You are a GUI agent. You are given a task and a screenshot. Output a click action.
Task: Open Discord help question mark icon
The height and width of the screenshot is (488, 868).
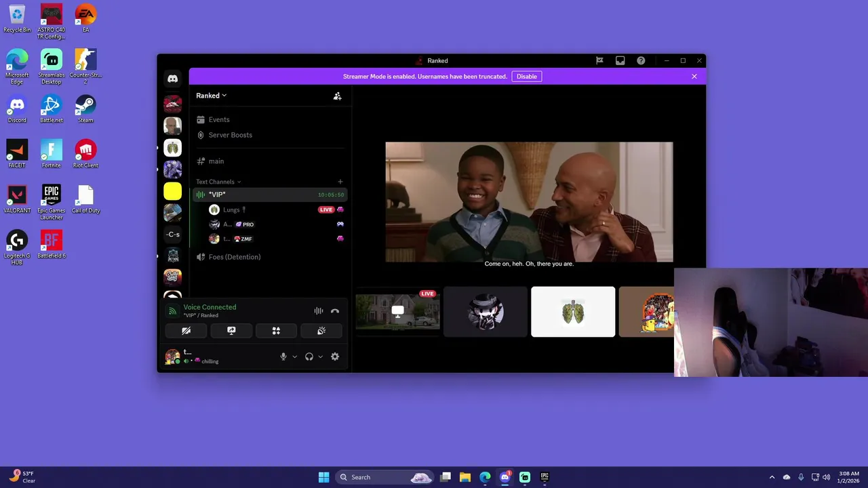pos(641,60)
